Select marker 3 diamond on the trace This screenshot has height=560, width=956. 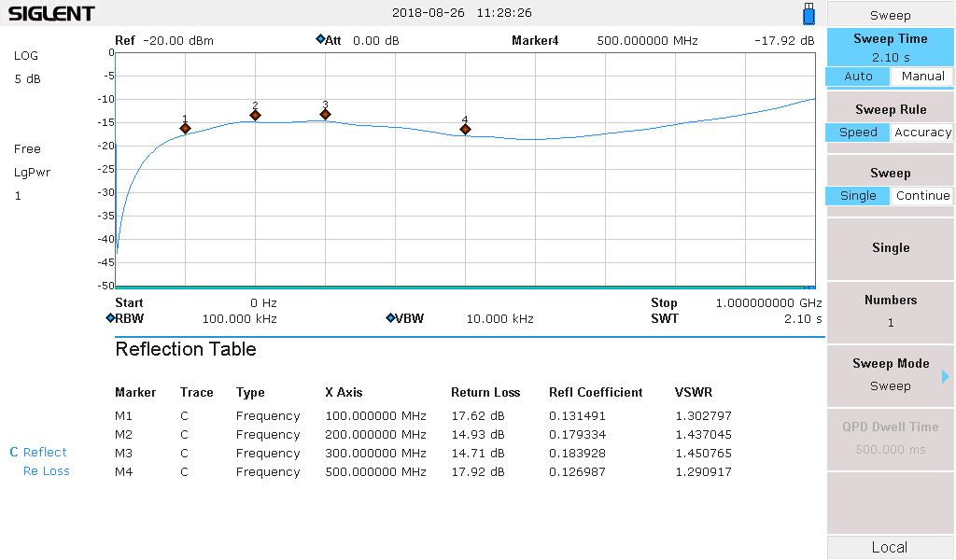point(326,114)
